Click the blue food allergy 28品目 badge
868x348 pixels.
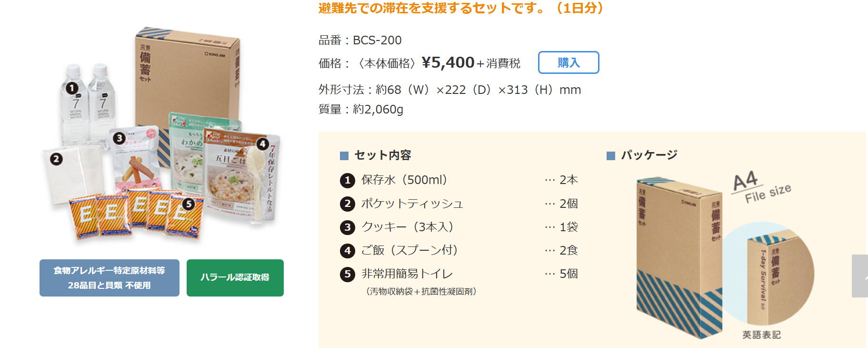109,277
